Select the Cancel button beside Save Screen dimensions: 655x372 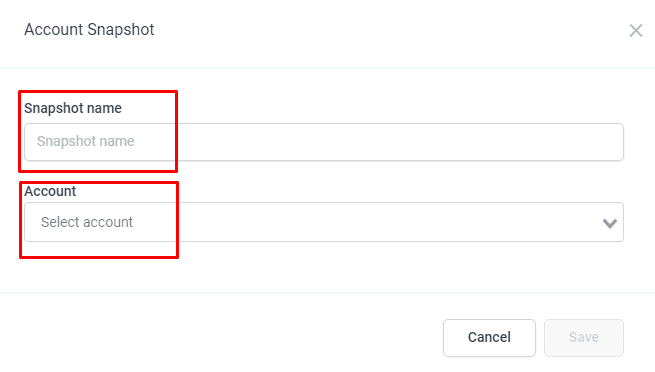[x=489, y=338]
